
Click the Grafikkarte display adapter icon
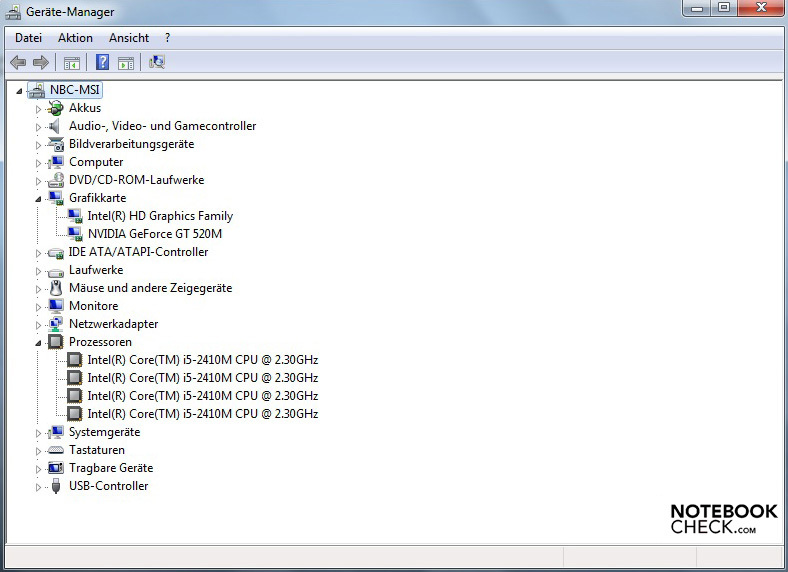click(x=56, y=198)
